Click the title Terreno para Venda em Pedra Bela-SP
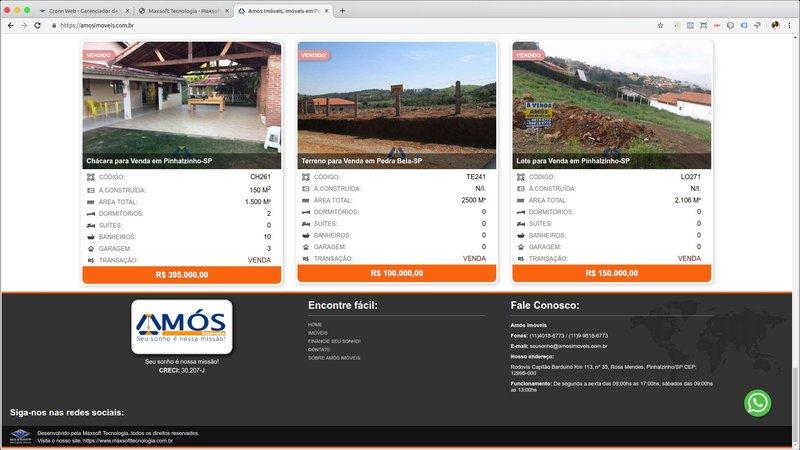 pos(361,161)
